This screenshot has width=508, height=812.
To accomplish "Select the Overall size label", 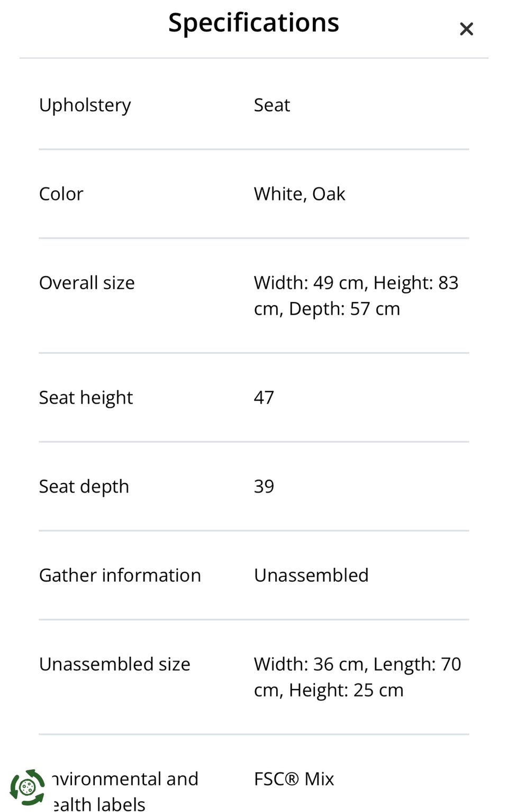I will [x=87, y=283].
